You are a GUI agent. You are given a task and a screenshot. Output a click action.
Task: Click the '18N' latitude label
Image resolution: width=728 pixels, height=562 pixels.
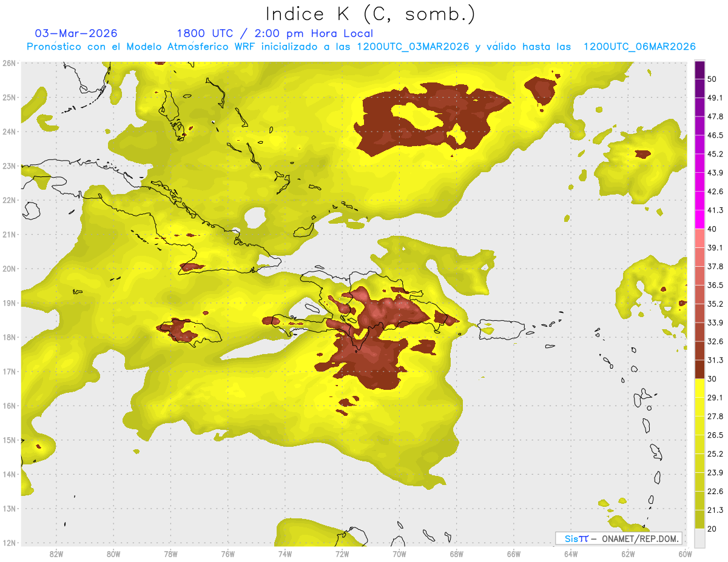click(x=9, y=337)
